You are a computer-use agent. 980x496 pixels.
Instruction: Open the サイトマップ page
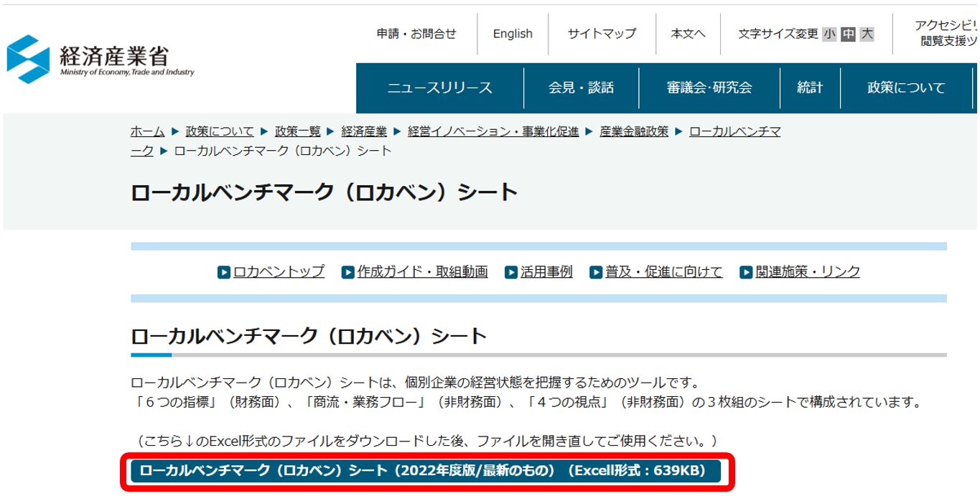602,34
